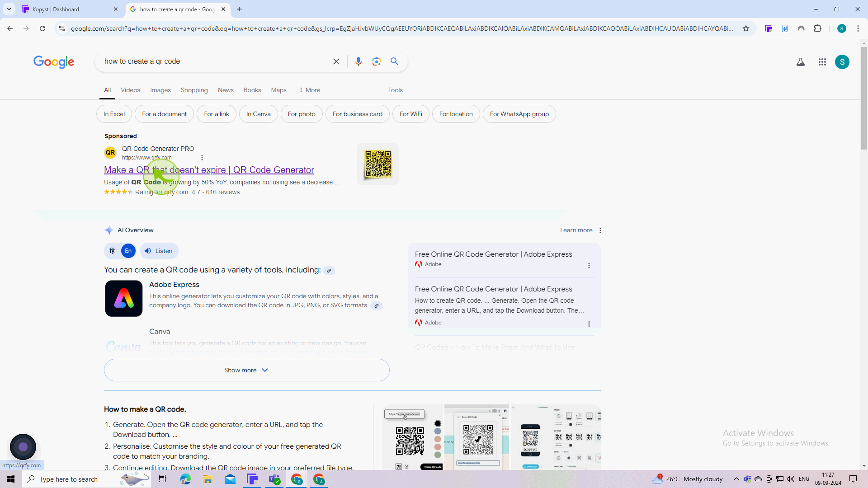Start voice search with the microphone icon
Screen dimensions: 868x488
[x=359, y=61]
